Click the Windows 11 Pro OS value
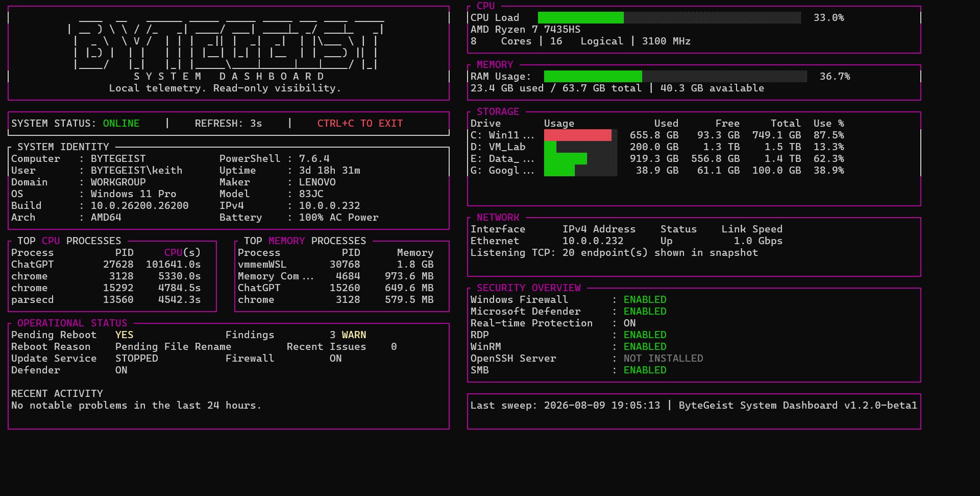This screenshot has width=980, height=496. [133, 194]
